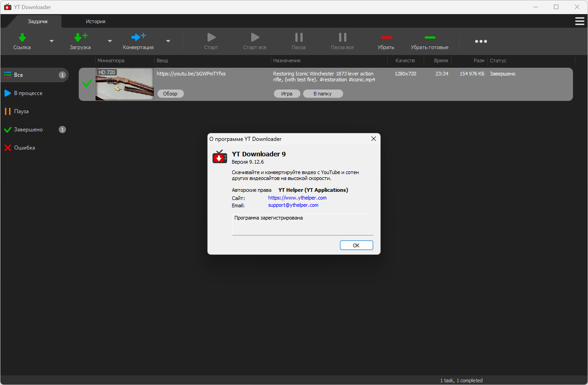This screenshot has width=588, height=385.
Task: Select the Все filter in sidebar
Action: click(x=34, y=75)
